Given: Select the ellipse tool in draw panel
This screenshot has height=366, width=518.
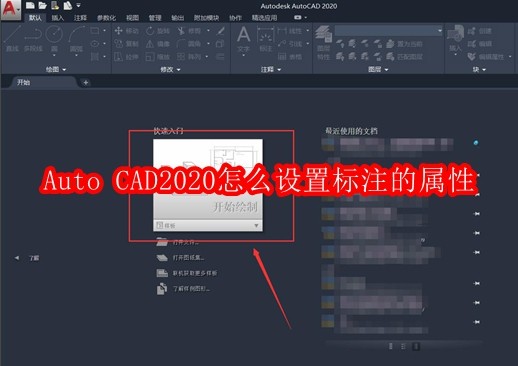Looking at the screenshot, I should point(95,44).
